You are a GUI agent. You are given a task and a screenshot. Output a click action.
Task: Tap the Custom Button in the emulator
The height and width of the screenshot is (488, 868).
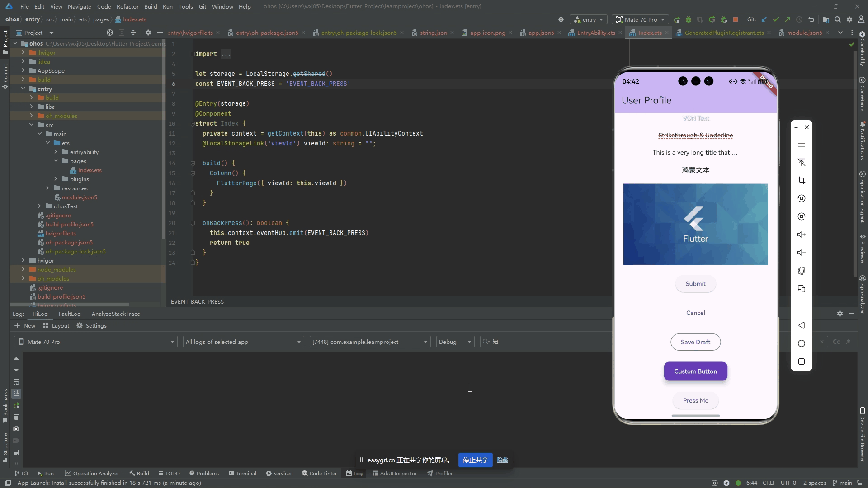pyautogui.click(x=695, y=371)
